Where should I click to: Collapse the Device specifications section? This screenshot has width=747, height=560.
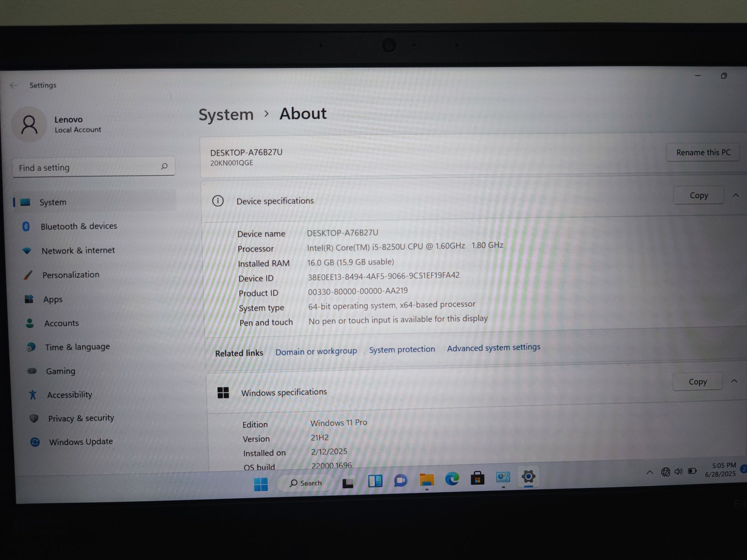pos(735,195)
